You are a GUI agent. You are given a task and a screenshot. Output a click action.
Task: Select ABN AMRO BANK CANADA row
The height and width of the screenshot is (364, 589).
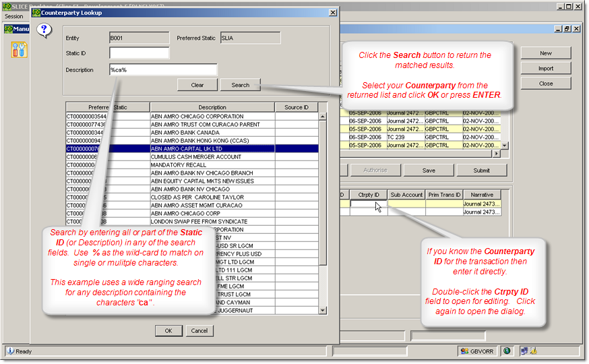[x=212, y=133]
